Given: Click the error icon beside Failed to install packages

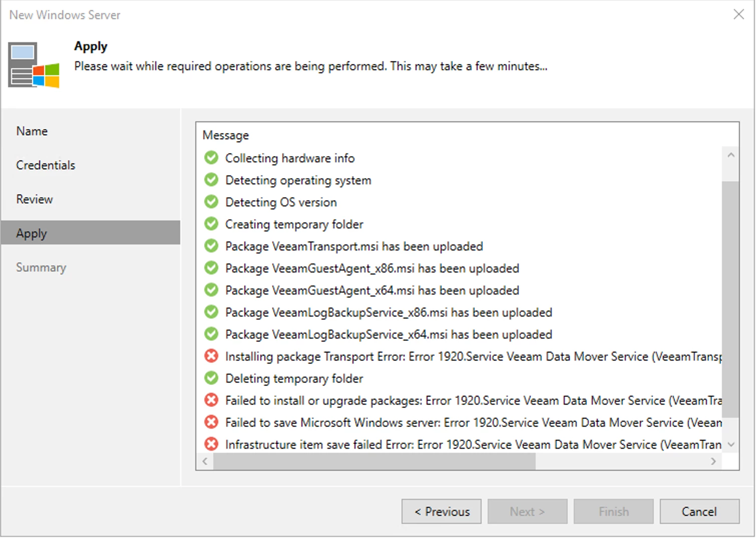Looking at the screenshot, I should click(211, 400).
